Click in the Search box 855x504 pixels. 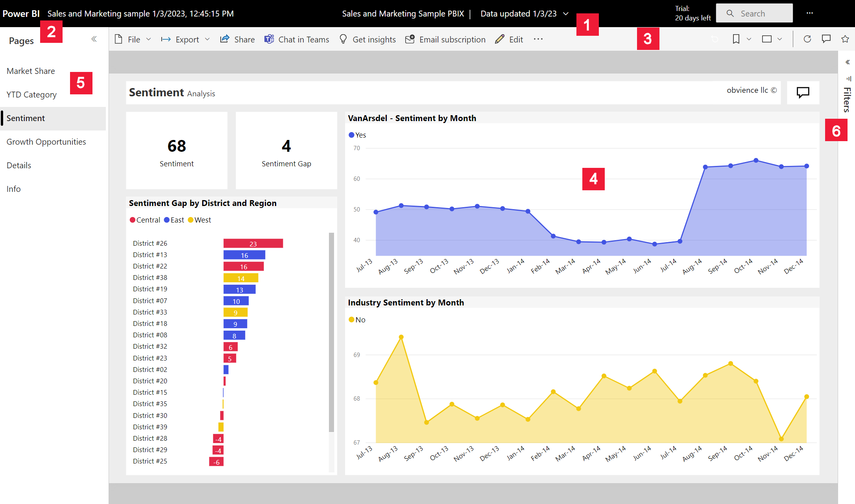click(754, 13)
